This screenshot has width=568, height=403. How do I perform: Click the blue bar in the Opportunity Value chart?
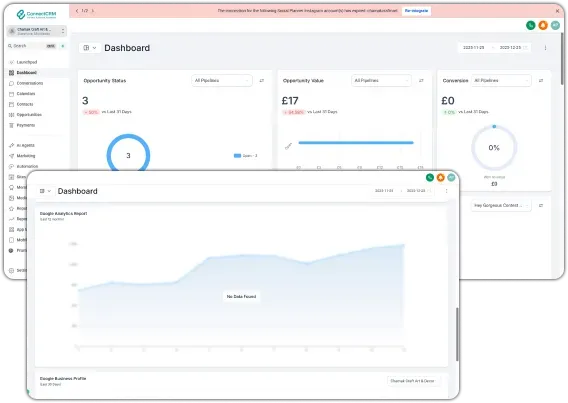point(356,143)
